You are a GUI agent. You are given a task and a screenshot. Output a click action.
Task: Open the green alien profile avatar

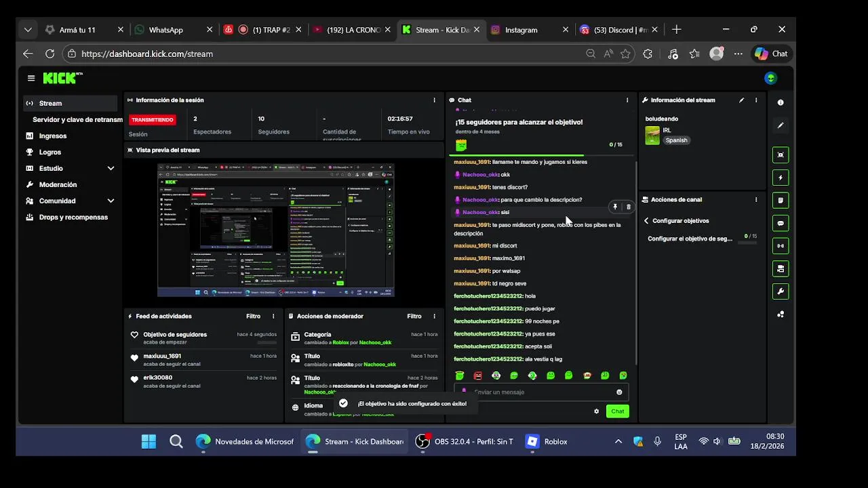(770, 78)
